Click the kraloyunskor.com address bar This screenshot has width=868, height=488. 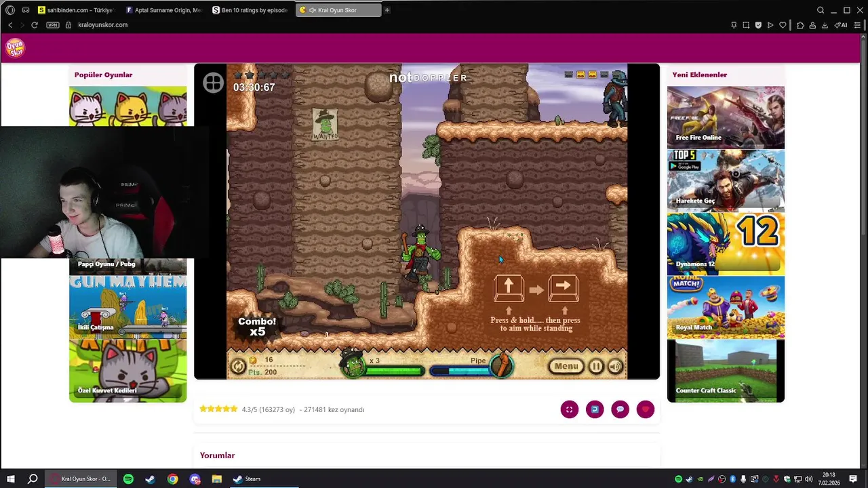point(102,25)
